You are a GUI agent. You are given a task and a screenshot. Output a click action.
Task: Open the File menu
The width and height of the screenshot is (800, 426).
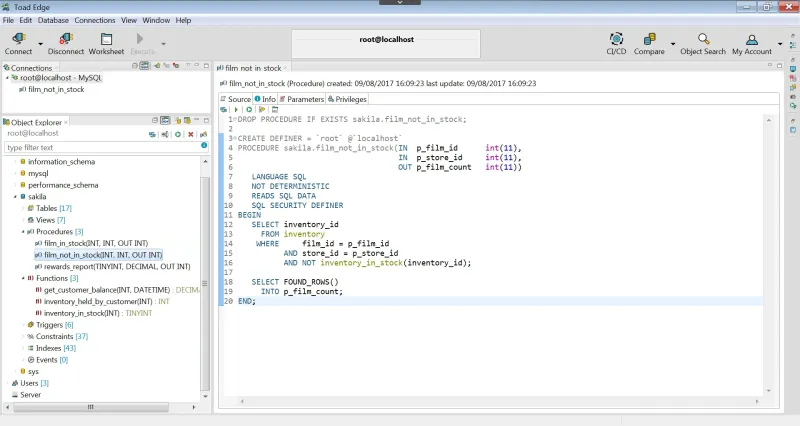click(8, 20)
